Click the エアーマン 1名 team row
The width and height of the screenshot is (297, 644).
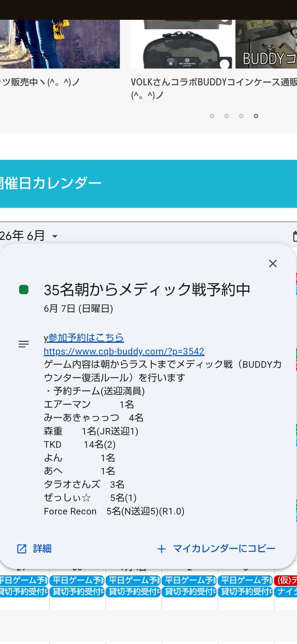(x=89, y=404)
